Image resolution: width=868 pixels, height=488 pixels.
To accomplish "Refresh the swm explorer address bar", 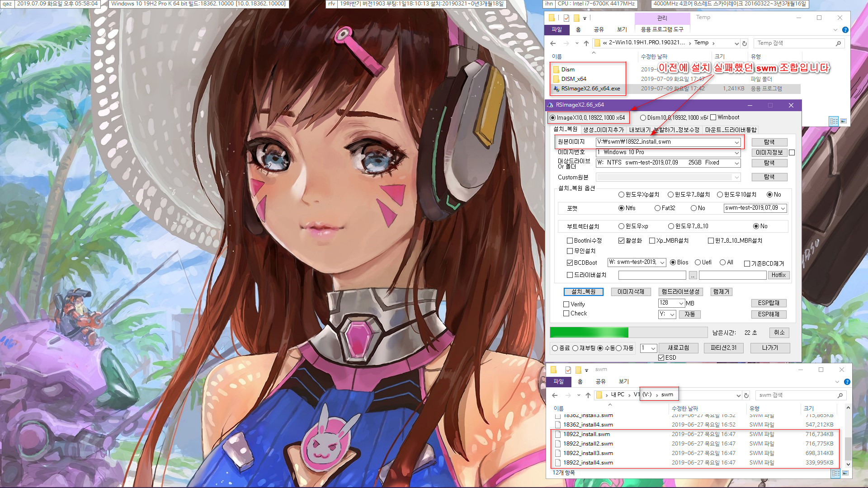I will 746,395.
